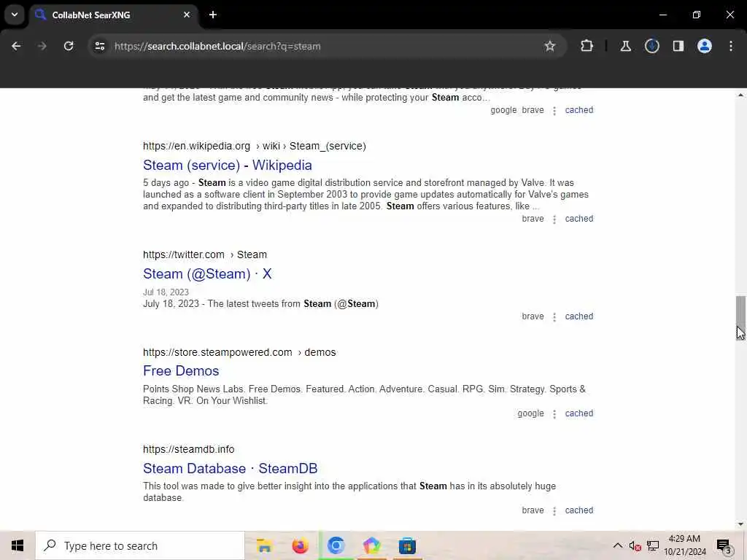Expand options dots on Twitter result
This screenshot has height=560, width=747.
click(554, 317)
